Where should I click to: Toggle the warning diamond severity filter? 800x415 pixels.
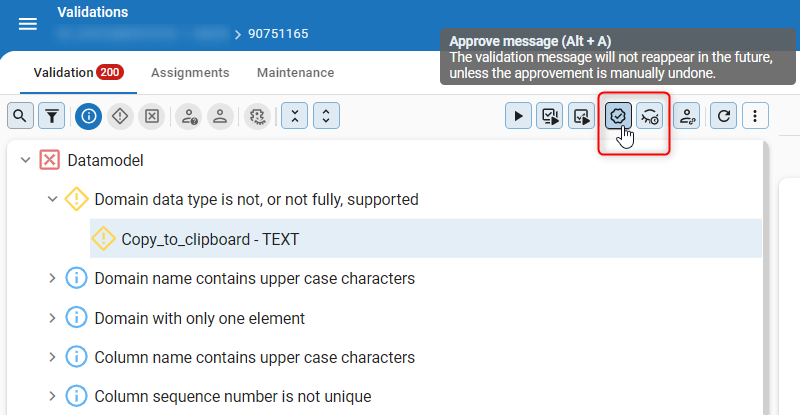(120, 116)
